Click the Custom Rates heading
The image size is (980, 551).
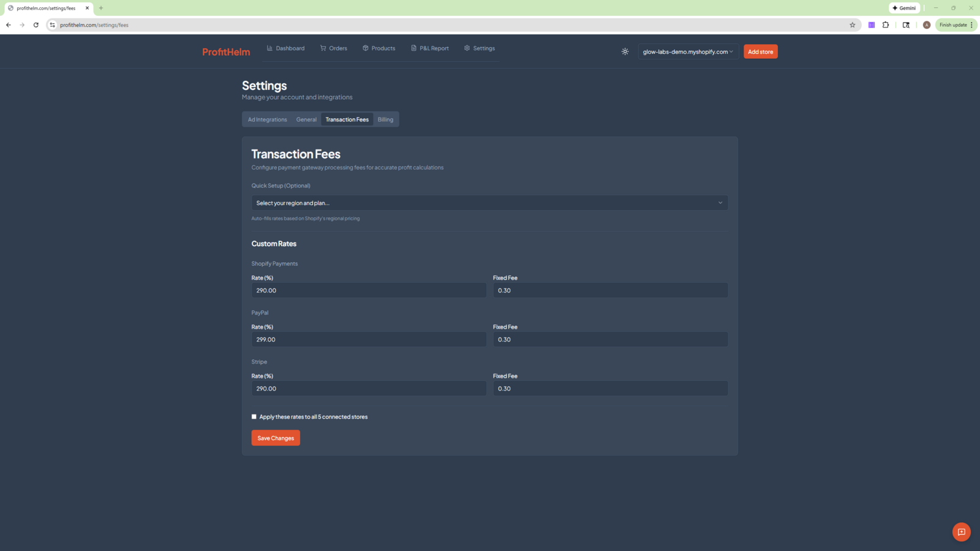point(274,244)
